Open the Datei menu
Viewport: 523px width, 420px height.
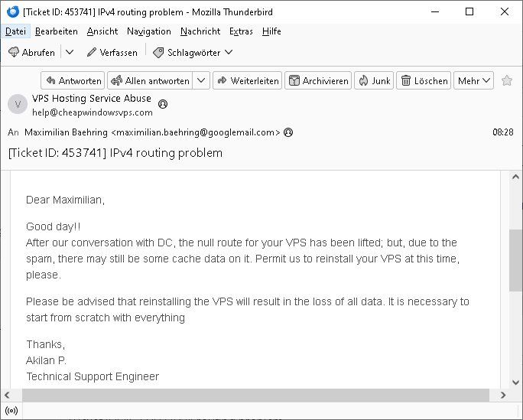click(16, 31)
